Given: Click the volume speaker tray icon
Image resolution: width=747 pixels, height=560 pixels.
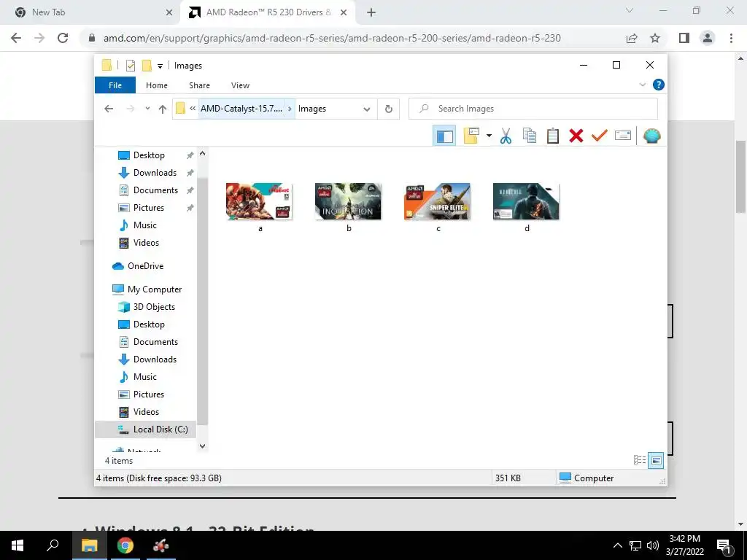Looking at the screenshot, I should coord(653,545).
